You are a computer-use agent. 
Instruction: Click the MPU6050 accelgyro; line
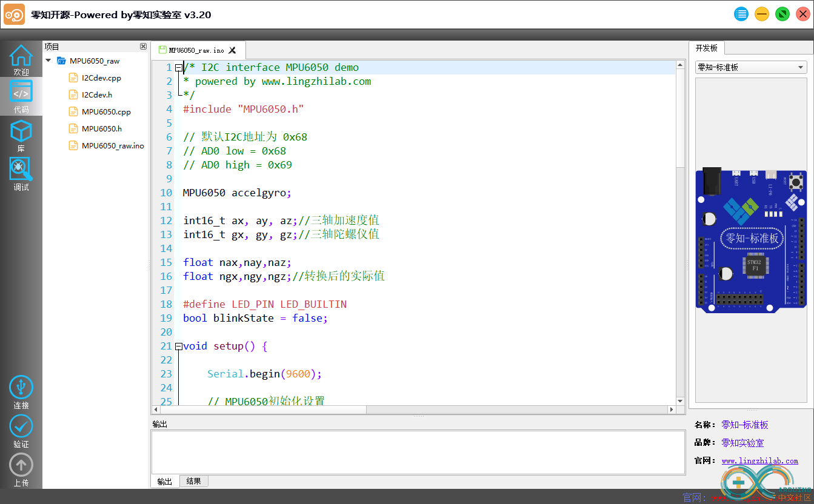pos(237,193)
